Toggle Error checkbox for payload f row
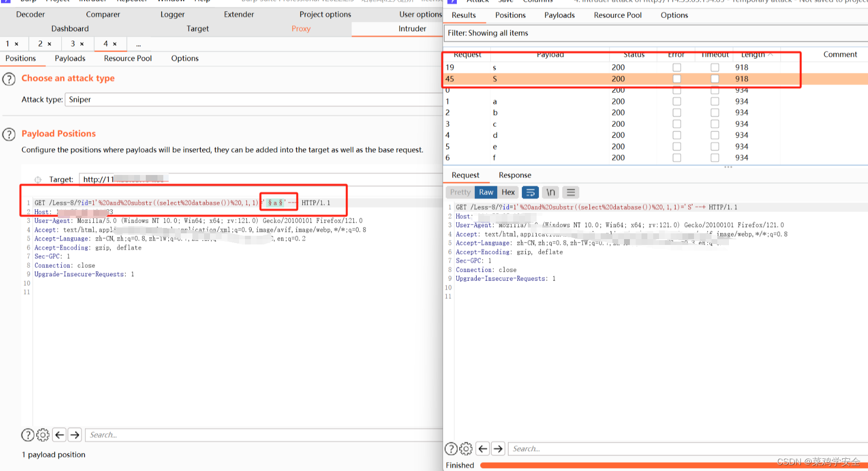 tap(677, 158)
